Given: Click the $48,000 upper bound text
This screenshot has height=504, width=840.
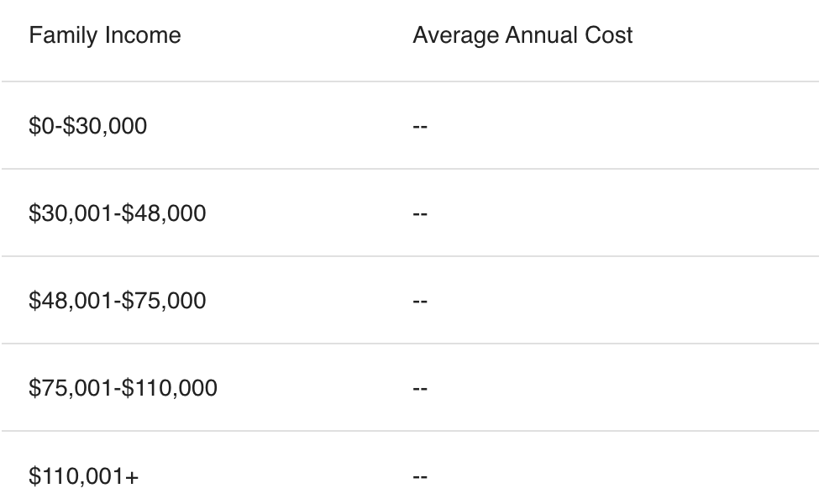Looking at the screenshot, I should click(164, 213).
